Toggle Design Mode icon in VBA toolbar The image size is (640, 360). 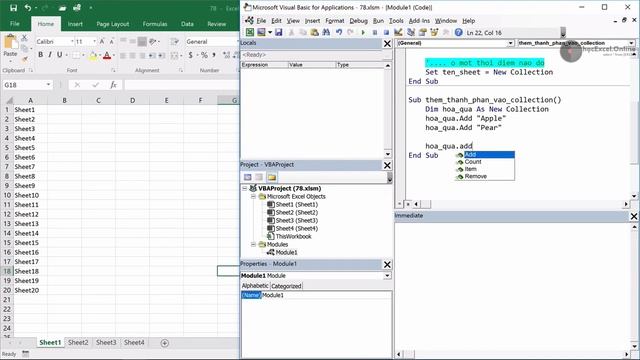click(x=398, y=32)
